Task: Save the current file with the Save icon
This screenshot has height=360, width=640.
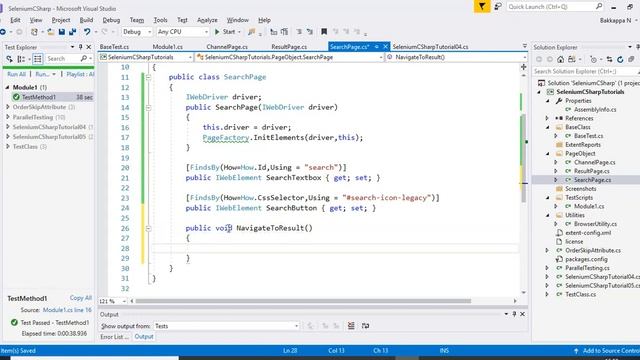Action: (62, 31)
